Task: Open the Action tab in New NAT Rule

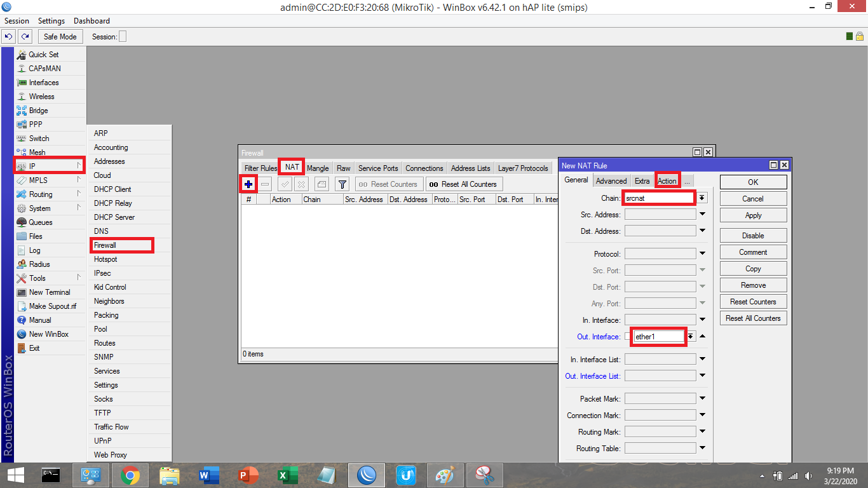Action: coord(667,181)
